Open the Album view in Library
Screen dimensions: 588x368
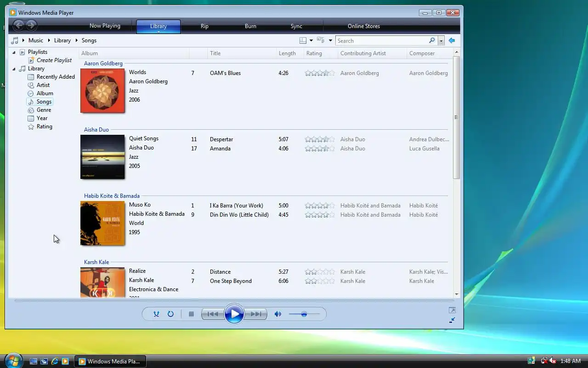coord(45,93)
